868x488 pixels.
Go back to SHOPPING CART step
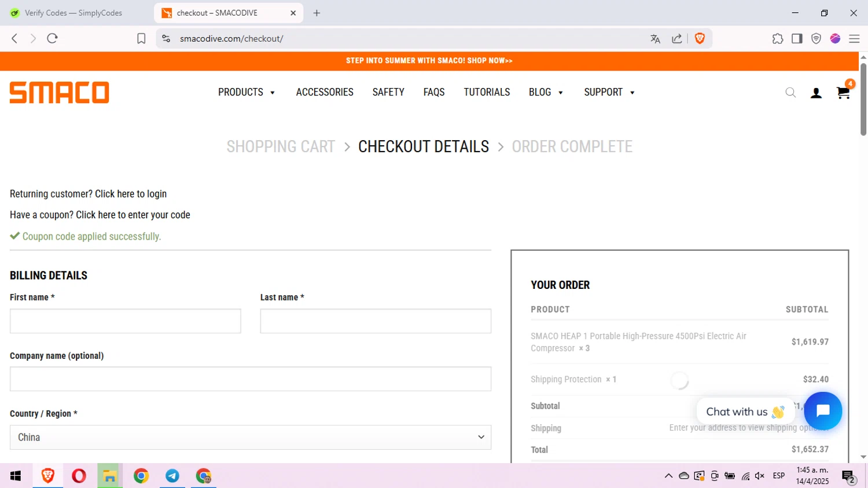[281, 146]
